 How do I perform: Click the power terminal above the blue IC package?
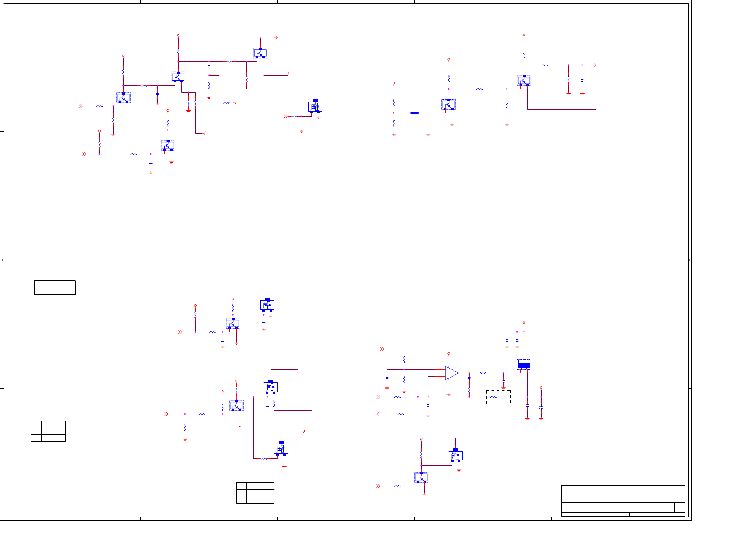(524, 323)
